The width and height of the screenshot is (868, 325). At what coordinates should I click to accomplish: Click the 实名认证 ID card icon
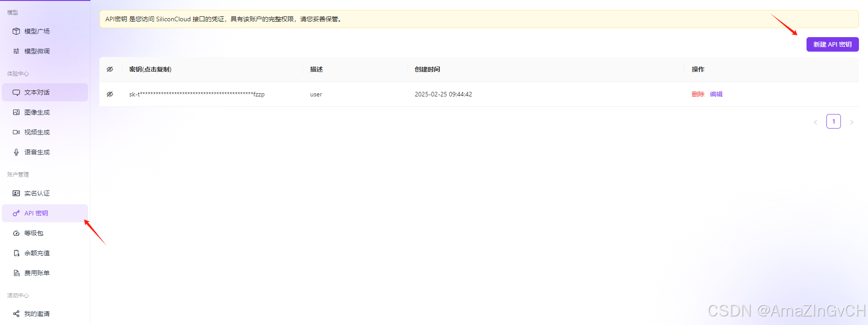point(16,193)
